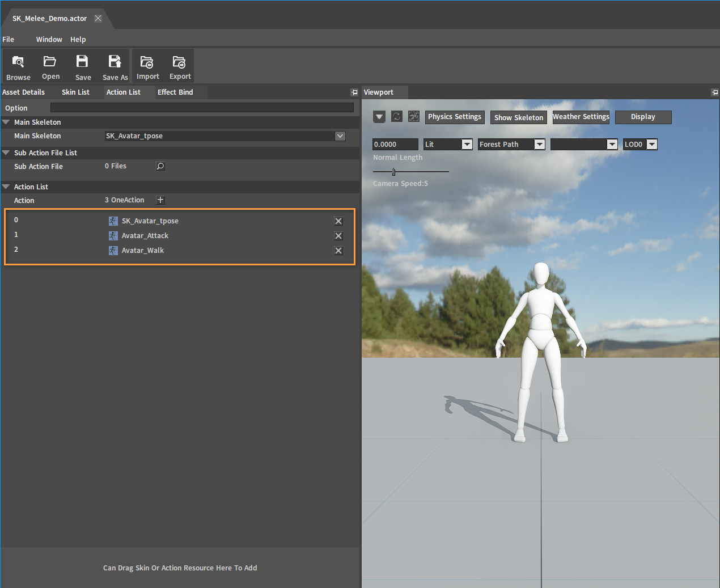
Task: Select the Avatar_Walk action name
Action: click(143, 251)
